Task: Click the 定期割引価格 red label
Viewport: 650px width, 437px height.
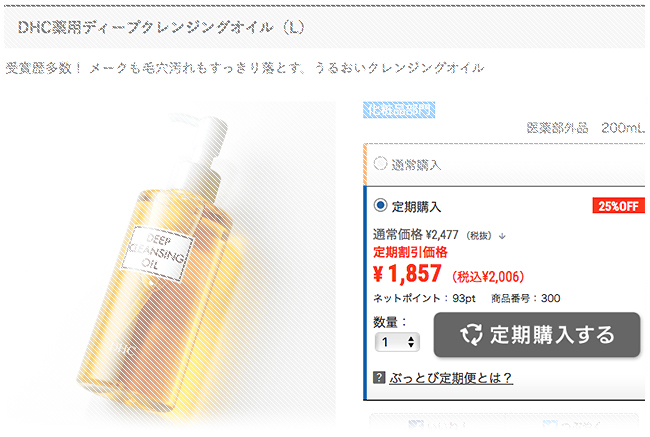Action: 410,252
